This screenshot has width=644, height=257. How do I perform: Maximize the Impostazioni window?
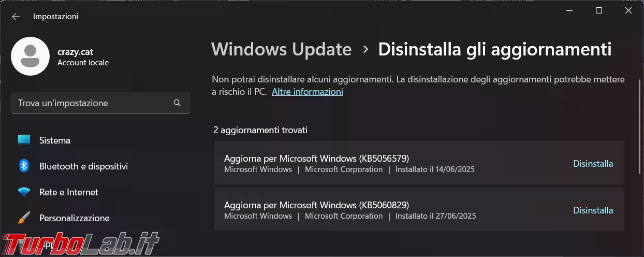click(599, 11)
